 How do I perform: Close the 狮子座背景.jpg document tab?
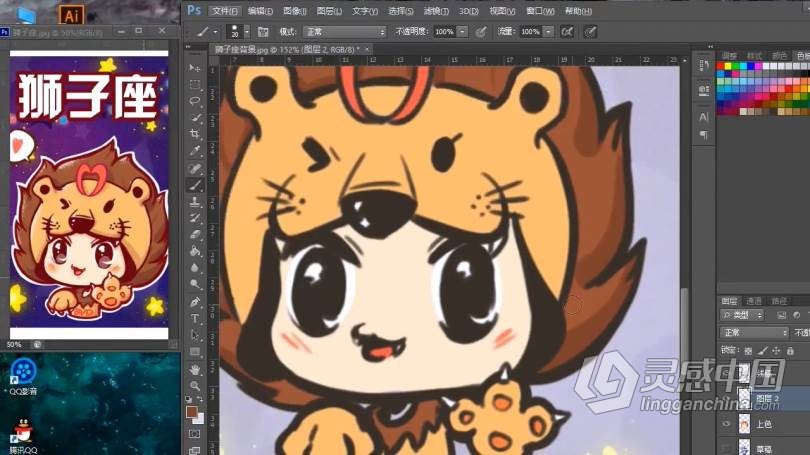(367, 50)
